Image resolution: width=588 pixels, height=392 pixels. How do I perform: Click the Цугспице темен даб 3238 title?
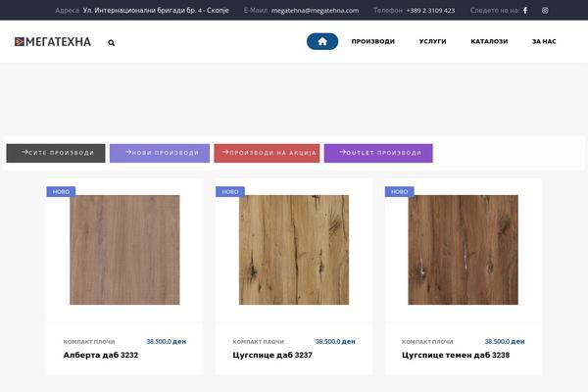[x=456, y=355]
